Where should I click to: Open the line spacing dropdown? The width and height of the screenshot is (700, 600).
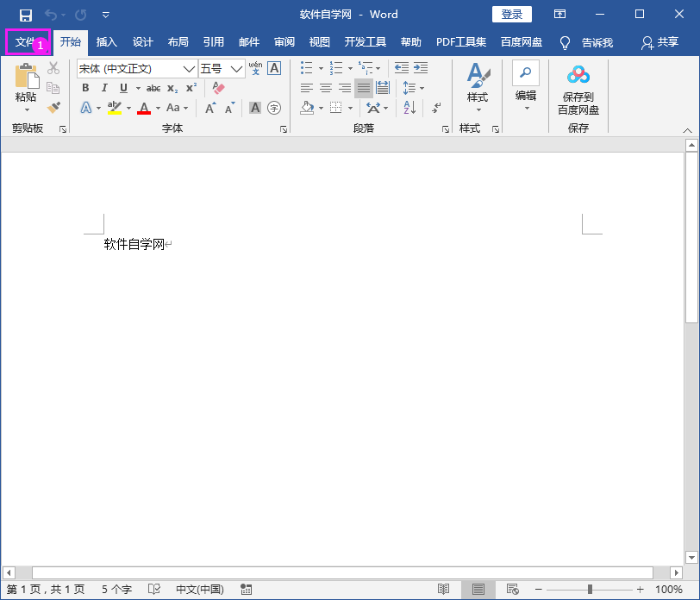coord(411,88)
